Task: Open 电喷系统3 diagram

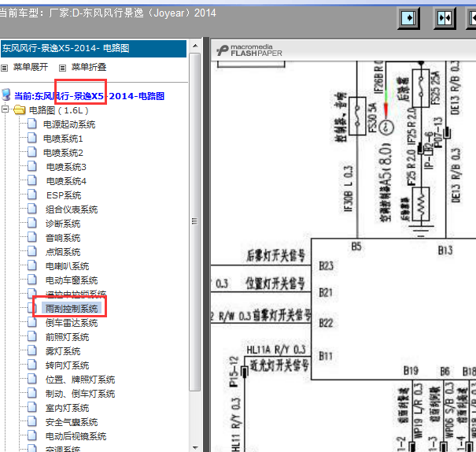Action: point(66,167)
